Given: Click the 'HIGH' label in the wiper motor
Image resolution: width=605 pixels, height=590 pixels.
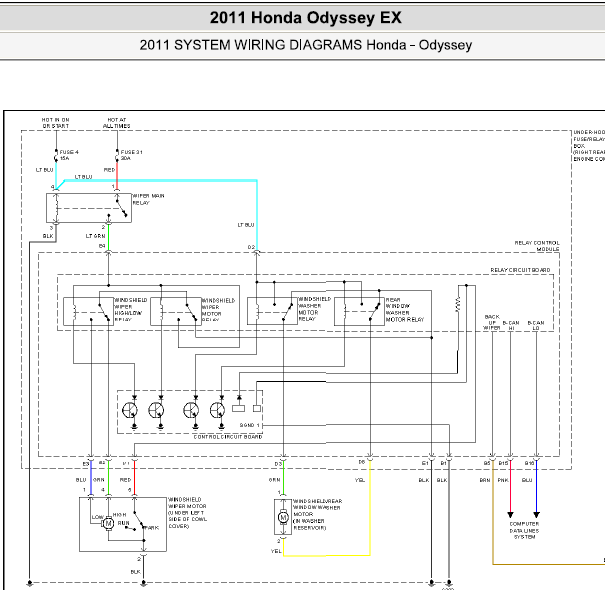Looking at the screenshot, I should 120,515.
